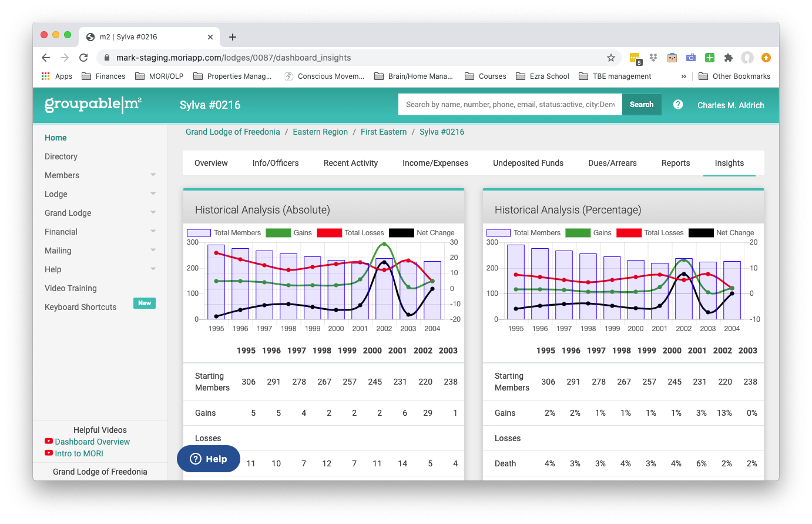Open the Apps grid in bookmarks bar
Viewport: 812px width, 524px height.
tap(57, 76)
